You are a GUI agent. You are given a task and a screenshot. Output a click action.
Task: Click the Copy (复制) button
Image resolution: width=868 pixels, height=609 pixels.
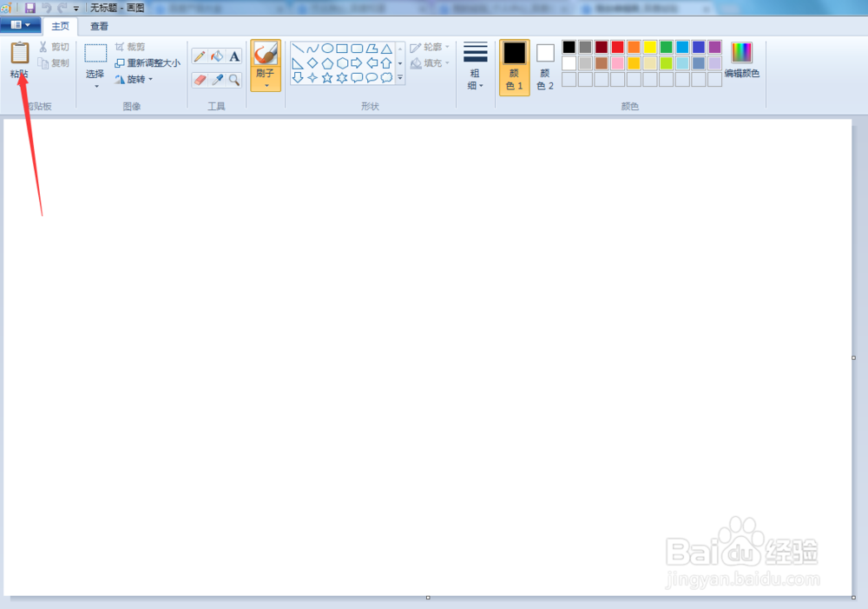[x=54, y=63]
